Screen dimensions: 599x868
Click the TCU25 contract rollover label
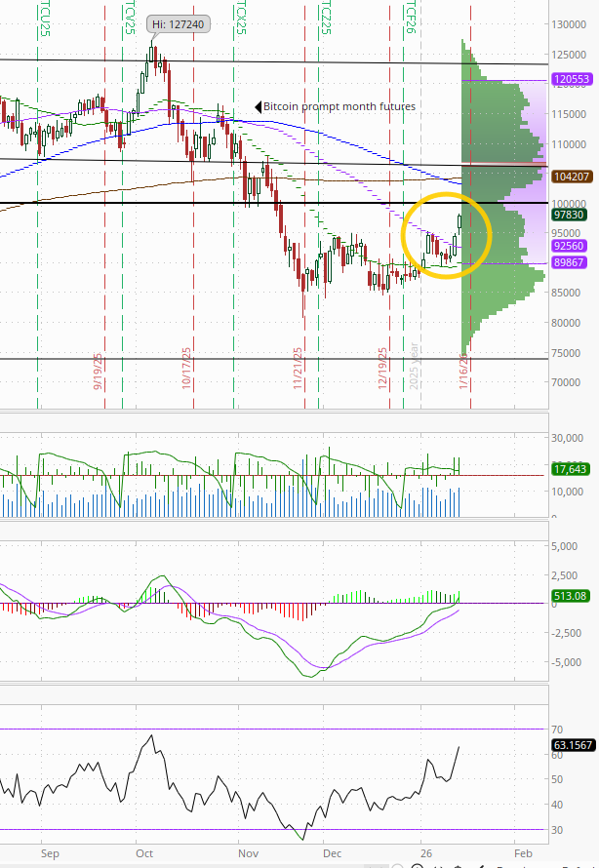pos(46,19)
